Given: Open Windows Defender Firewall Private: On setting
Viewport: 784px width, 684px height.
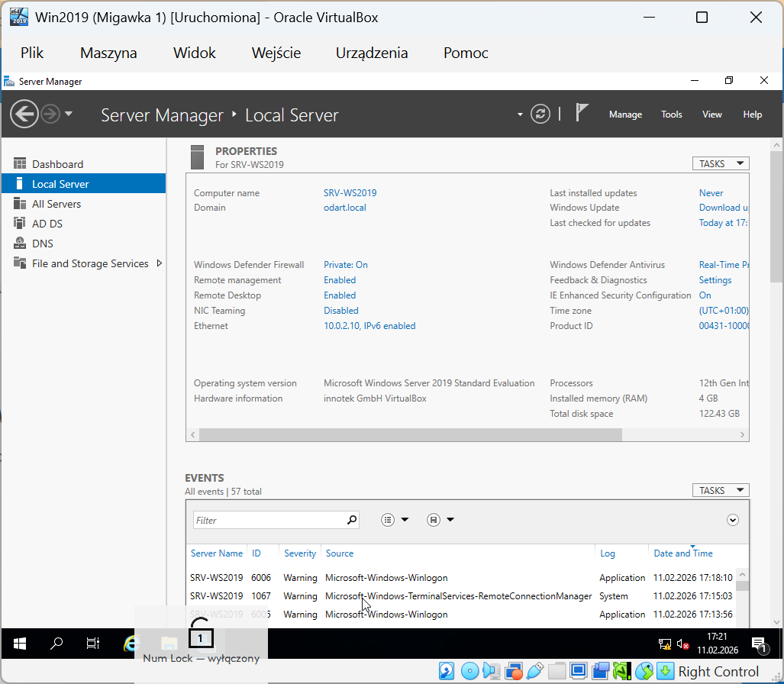Looking at the screenshot, I should tap(345, 264).
